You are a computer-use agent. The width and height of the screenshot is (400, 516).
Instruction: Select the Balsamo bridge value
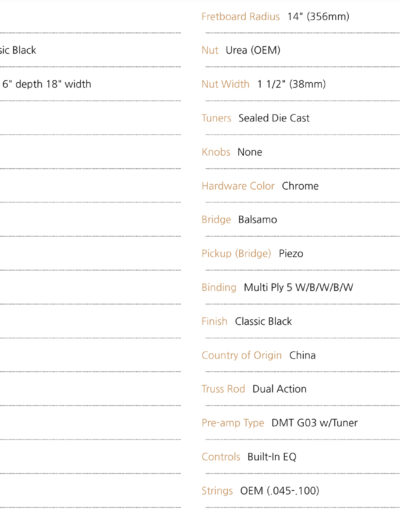tap(257, 220)
